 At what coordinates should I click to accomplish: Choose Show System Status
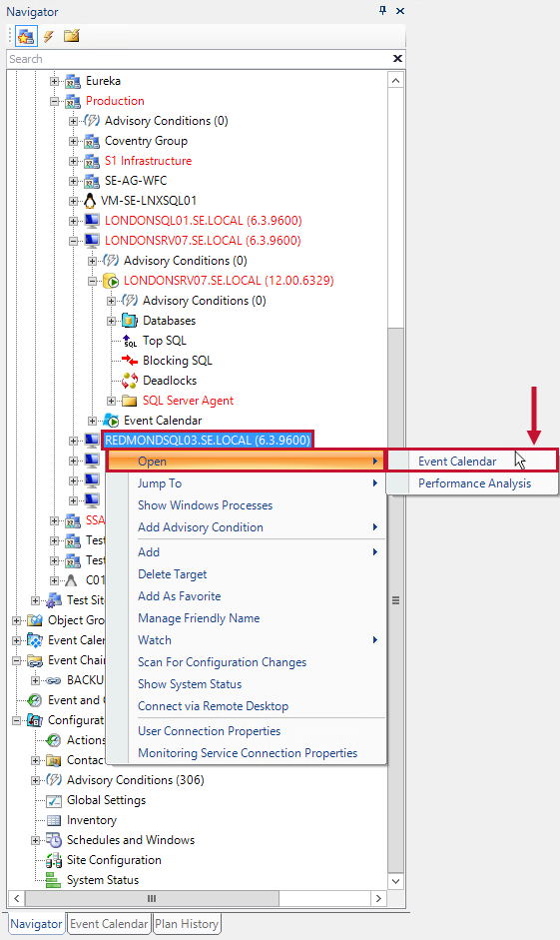click(x=246, y=684)
